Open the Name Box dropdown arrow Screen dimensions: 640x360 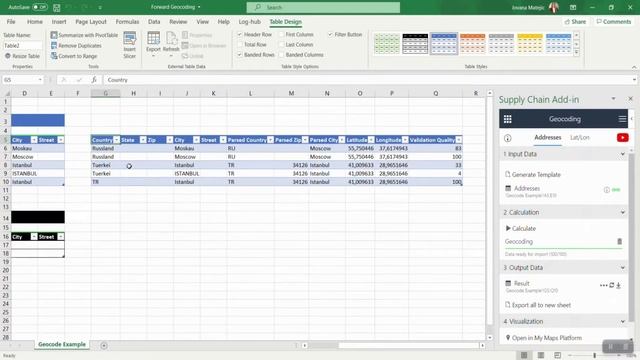40,80
